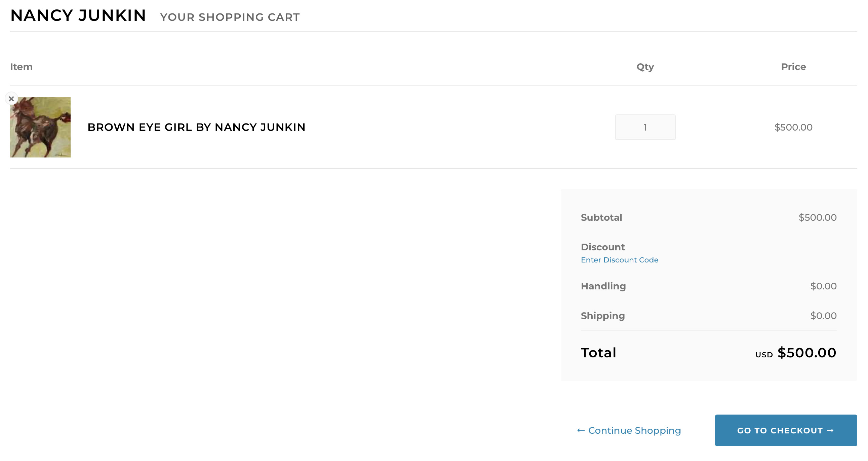Click the Handling row in the summary
The height and width of the screenshot is (461, 868).
(x=603, y=286)
